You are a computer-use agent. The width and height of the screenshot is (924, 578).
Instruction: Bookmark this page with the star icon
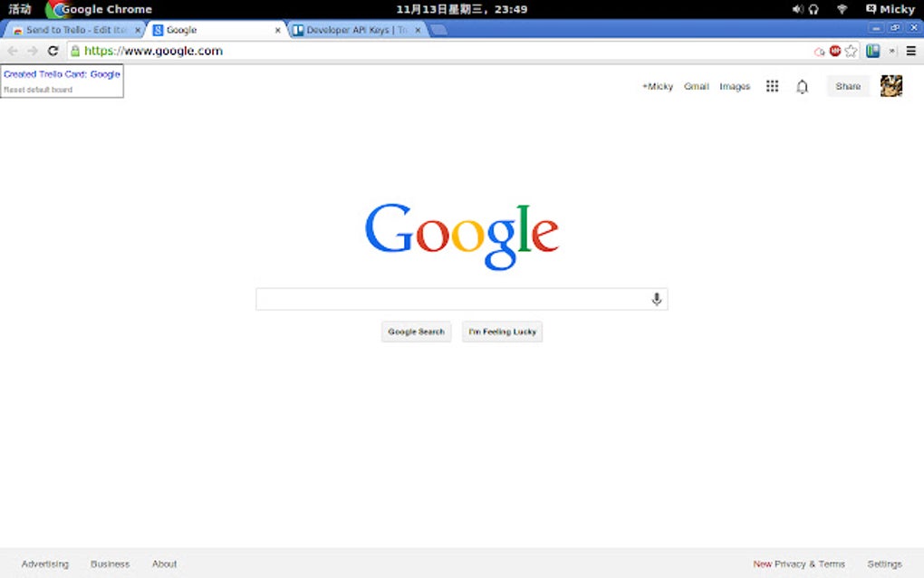(x=851, y=52)
